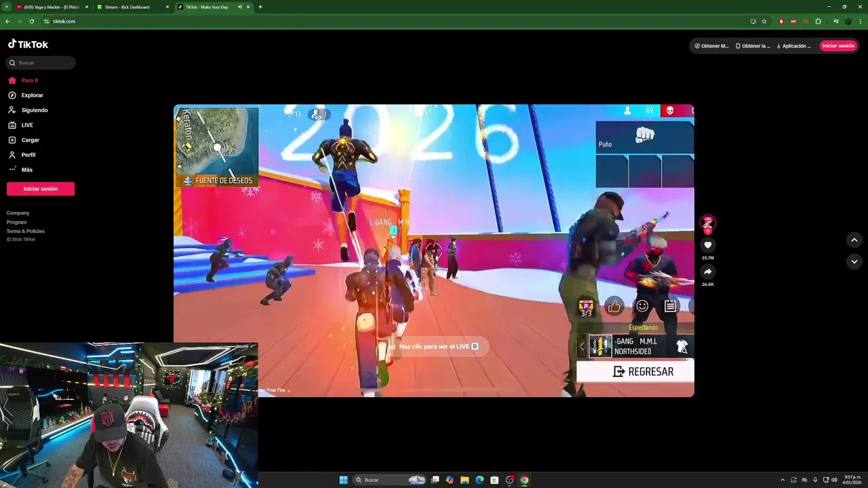Close the Kick Dashboard tab
This screenshot has height=488, width=868.
[167, 7]
